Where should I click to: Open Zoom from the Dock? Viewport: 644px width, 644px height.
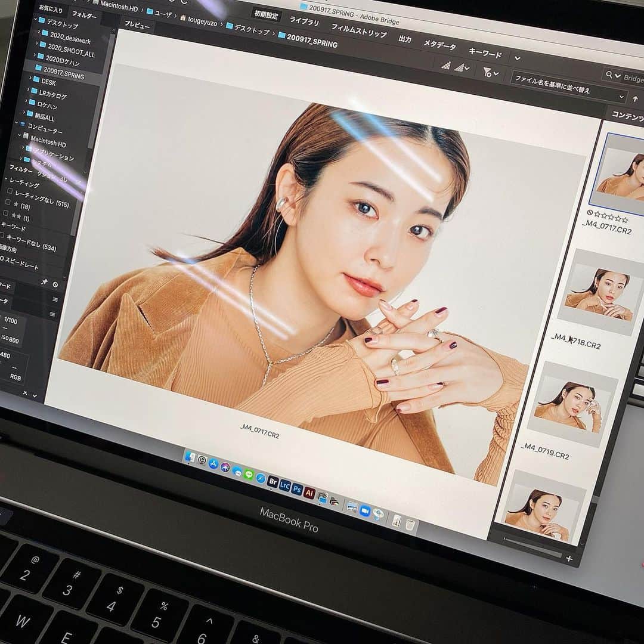pos(365,511)
